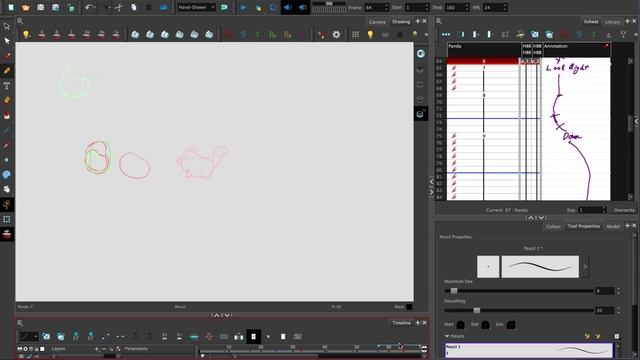
Task: Click the Smoothing value field
Action: click(604, 311)
